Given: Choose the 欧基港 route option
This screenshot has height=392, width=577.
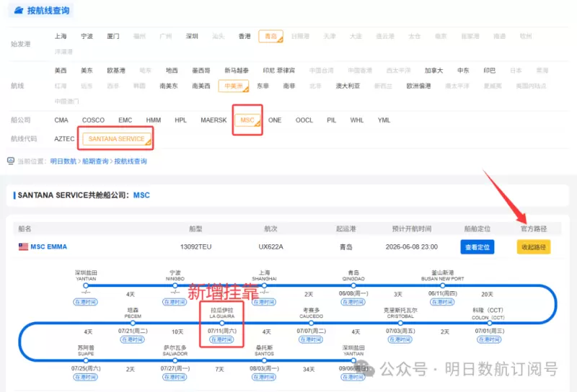Looking at the screenshot, I should click(x=116, y=70).
